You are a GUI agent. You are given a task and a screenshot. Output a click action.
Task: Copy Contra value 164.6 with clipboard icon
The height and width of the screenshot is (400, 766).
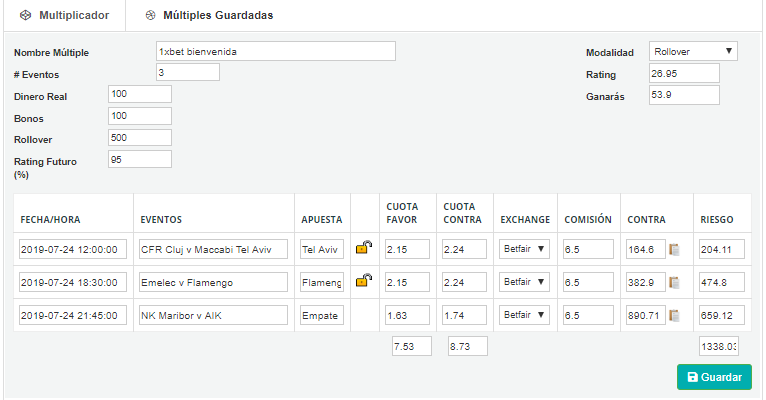click(x=675, y=250)
